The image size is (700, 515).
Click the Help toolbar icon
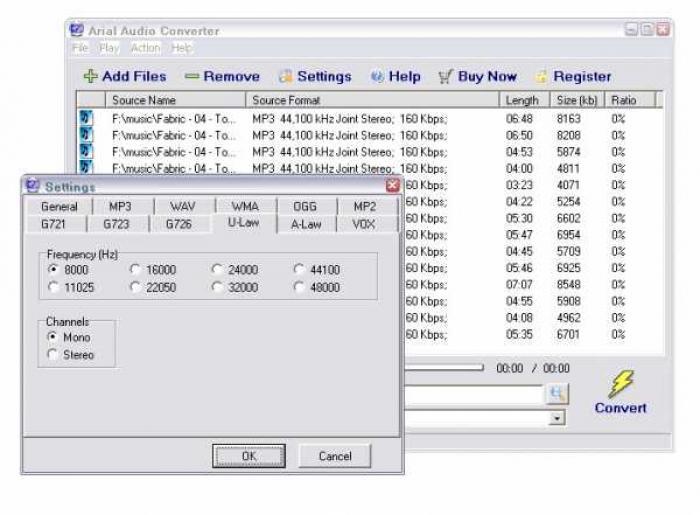[377, 77]
